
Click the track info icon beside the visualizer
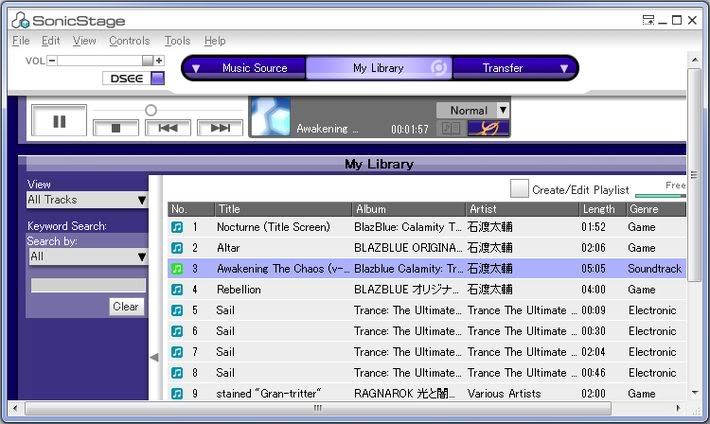tap(451, 128)
